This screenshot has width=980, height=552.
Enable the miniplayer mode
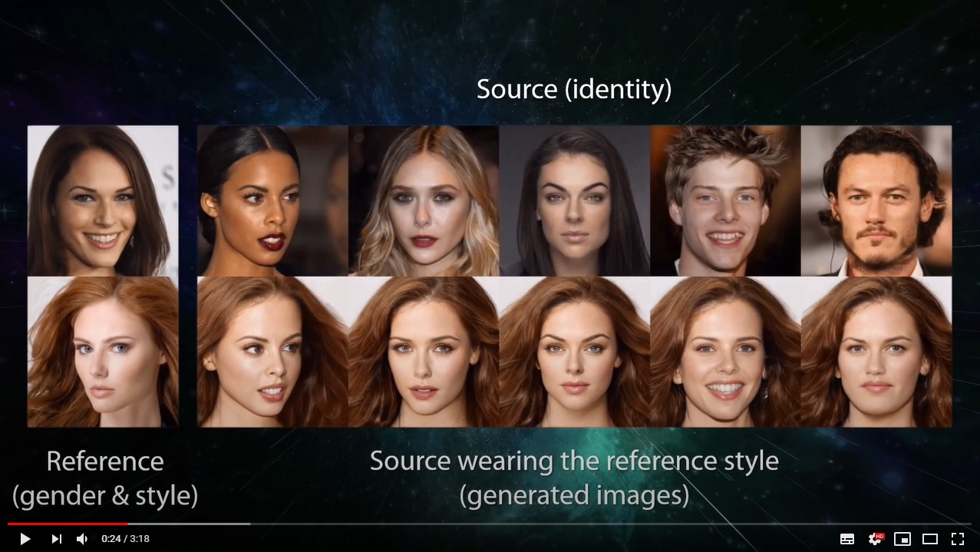click(902, 539)
